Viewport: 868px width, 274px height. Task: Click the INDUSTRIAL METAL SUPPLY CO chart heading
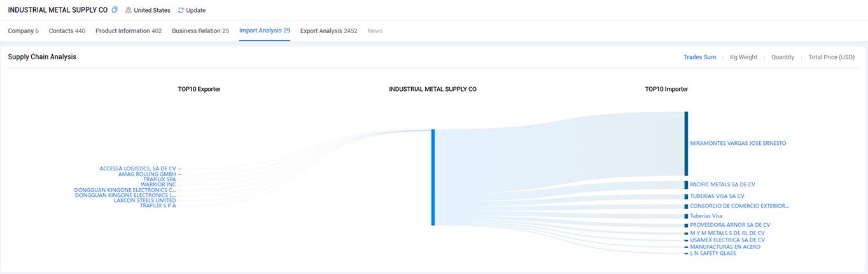coord(433,90)
